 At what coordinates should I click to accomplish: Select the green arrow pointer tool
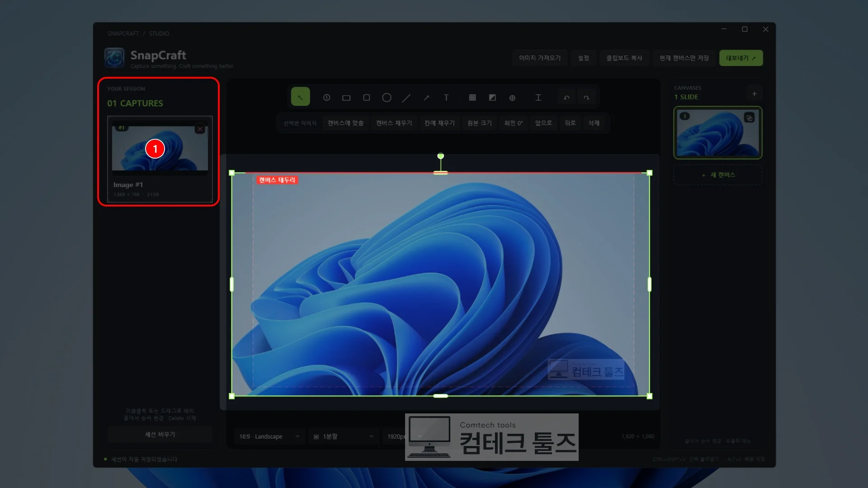300,97
